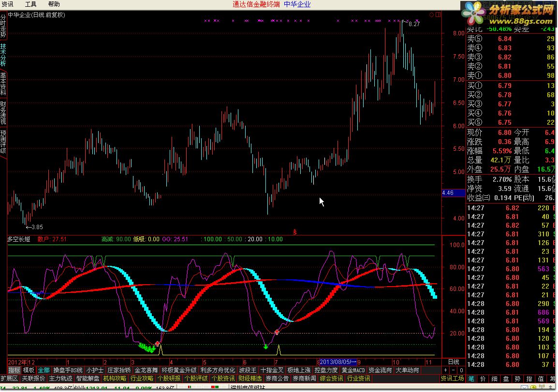Click the green down arrow near month 7
Image resolution: width=558 pixels, height=392 pixels.
coord(265,346)
